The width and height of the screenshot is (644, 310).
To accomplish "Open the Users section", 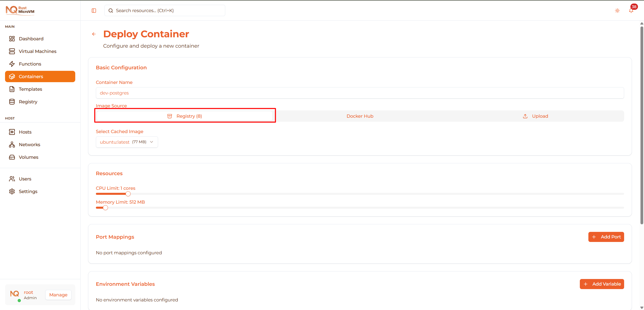I will point(25,179).
